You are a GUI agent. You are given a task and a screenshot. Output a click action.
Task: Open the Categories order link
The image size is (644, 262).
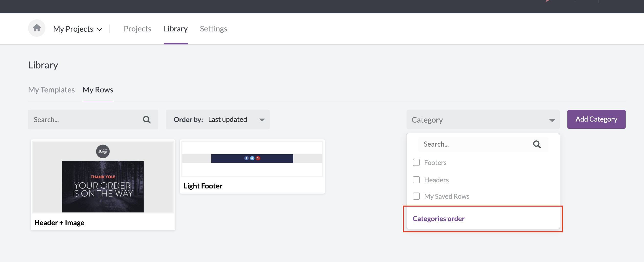[x=438, y=219]
